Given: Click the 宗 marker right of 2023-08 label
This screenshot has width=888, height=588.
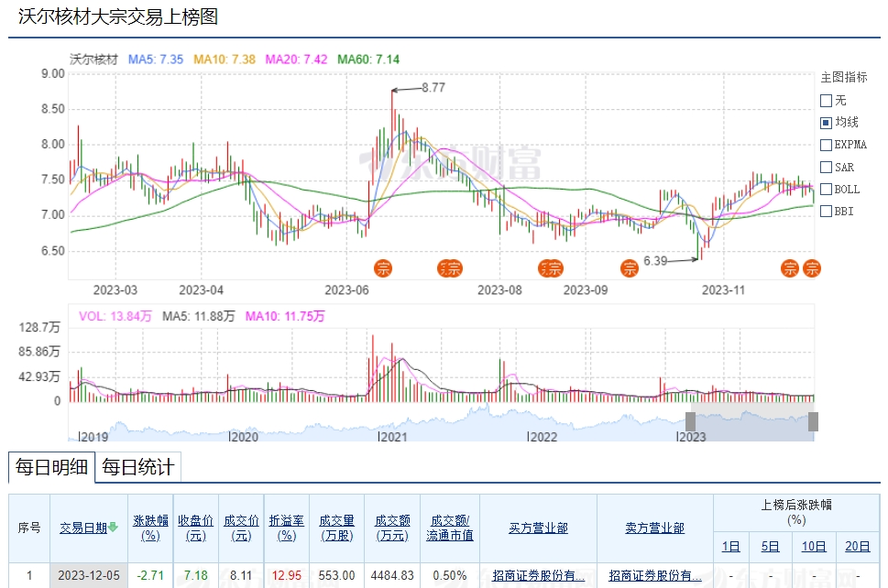Looking at the screenshot, I should (x=550, y=268).
